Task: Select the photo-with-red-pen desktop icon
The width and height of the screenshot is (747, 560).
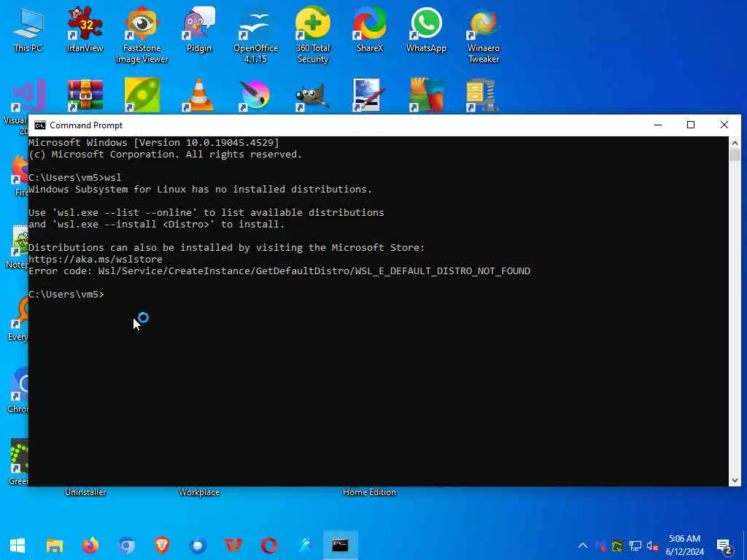Action: coord(368,96)
